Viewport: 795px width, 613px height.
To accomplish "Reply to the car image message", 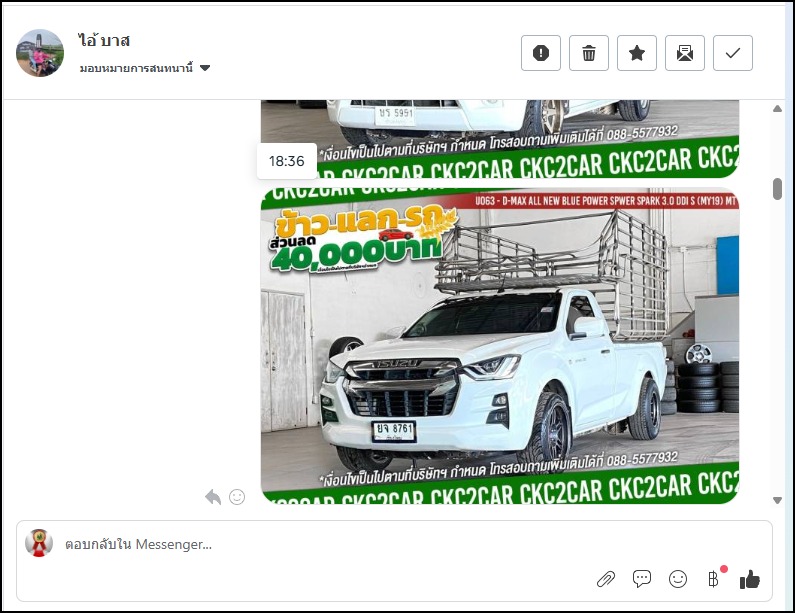I will 213,497.
